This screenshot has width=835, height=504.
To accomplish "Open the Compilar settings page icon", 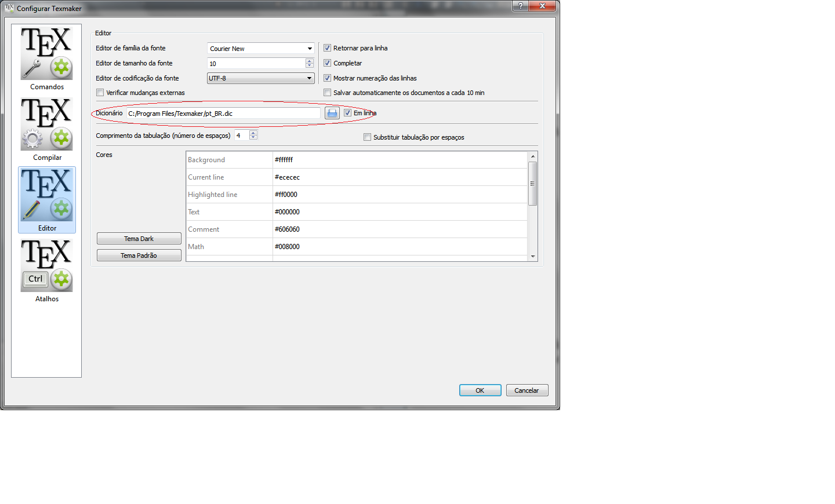I will [47, 129].
